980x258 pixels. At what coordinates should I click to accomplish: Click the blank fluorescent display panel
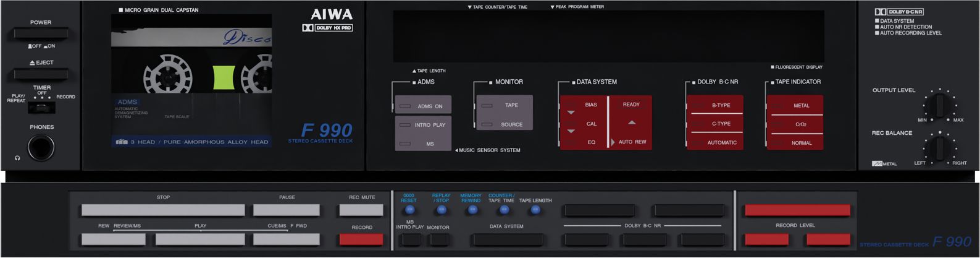[x=608, y=36]
